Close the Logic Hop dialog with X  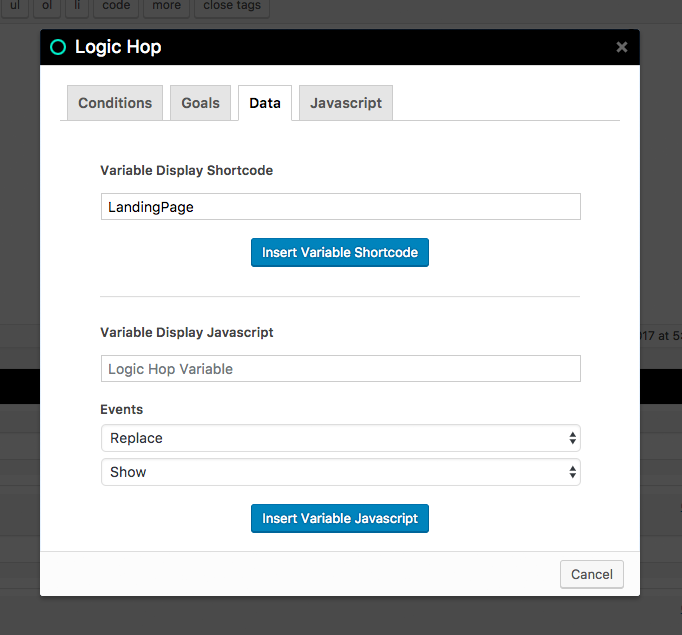[x=622, y=47]
